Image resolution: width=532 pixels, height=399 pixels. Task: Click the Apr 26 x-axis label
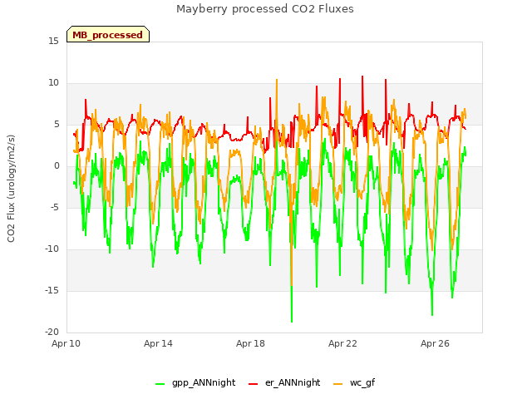click(435, 343)
